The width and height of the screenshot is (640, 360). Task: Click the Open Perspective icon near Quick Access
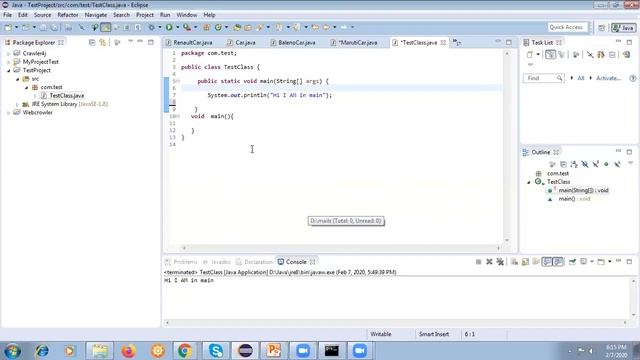602,27
